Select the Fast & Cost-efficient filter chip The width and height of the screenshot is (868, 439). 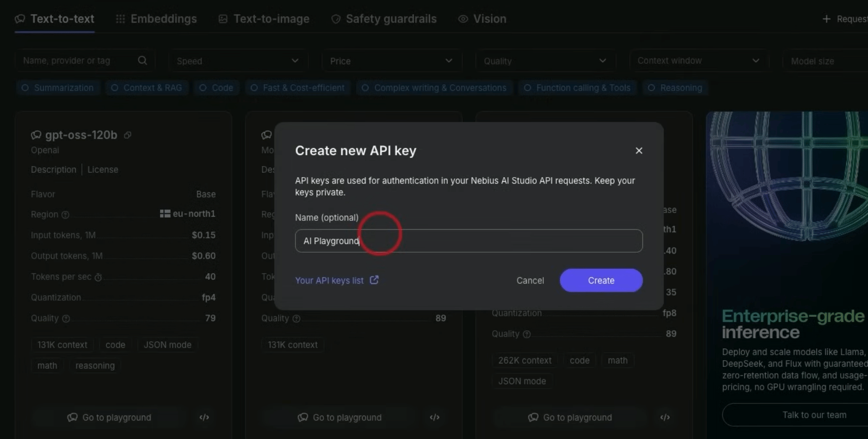(x=297, y=88)
